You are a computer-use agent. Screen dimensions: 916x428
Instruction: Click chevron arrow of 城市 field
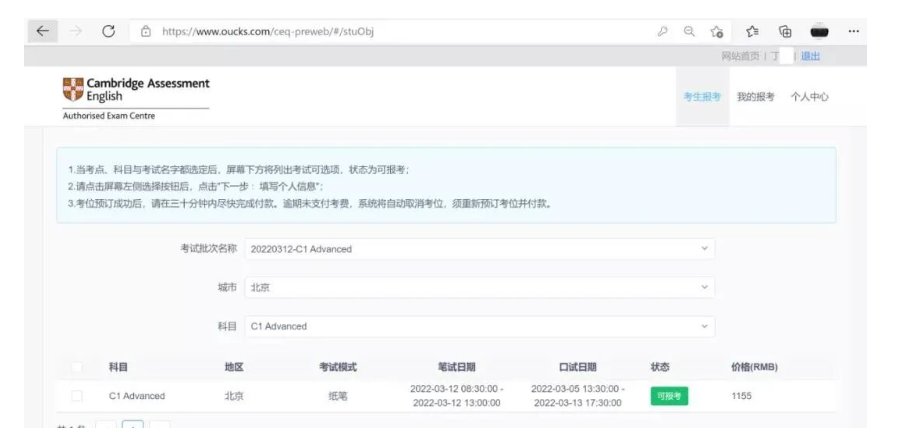click(705, 287)
